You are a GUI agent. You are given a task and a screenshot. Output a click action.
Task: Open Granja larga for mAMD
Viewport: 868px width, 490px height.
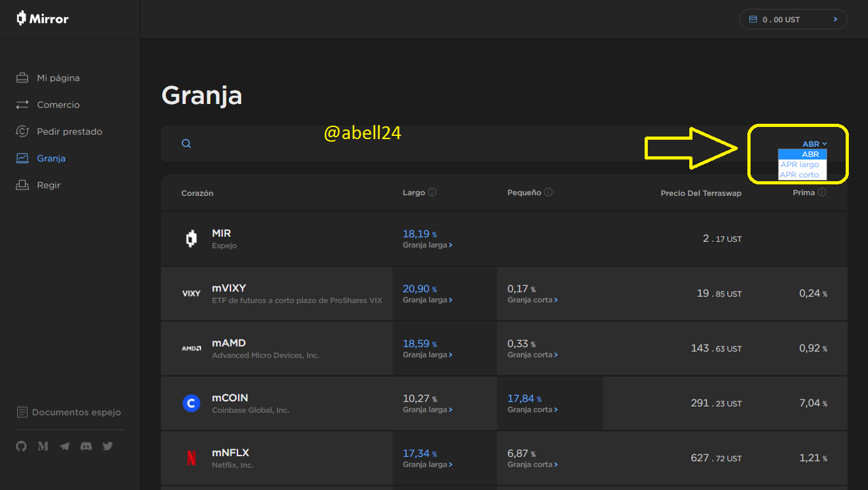[x=428, y=355]
